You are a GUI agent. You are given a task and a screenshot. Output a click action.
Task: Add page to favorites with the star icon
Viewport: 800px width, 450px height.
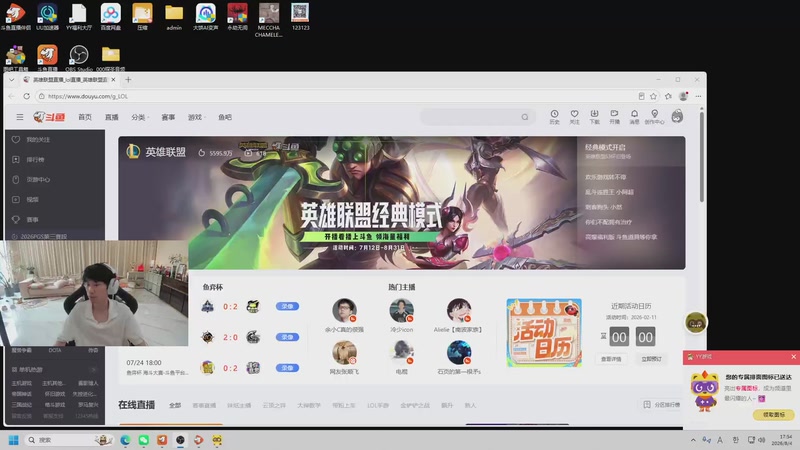654,96
